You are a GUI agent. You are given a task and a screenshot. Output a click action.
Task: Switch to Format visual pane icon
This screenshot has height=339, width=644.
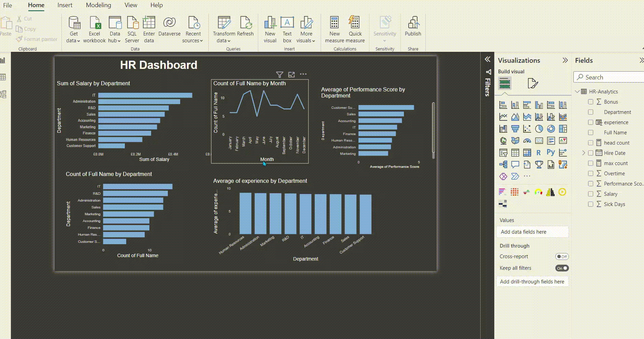pos(532,83)
